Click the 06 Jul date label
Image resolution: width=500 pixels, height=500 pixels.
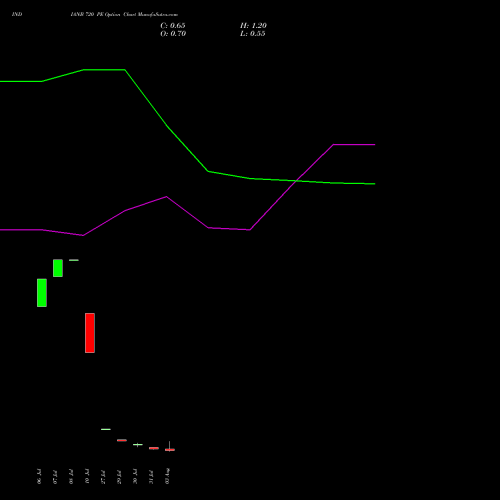39,477
